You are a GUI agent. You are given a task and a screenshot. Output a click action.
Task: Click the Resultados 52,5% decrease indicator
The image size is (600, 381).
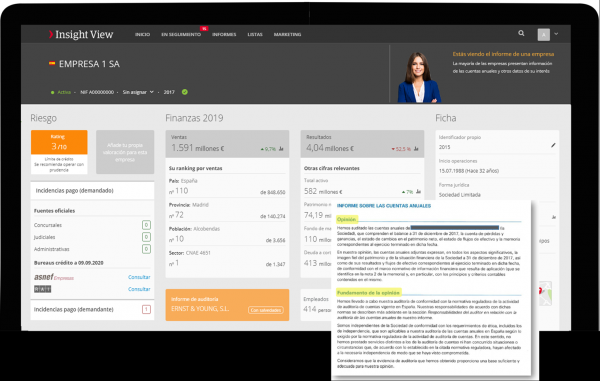click(401, 149)
